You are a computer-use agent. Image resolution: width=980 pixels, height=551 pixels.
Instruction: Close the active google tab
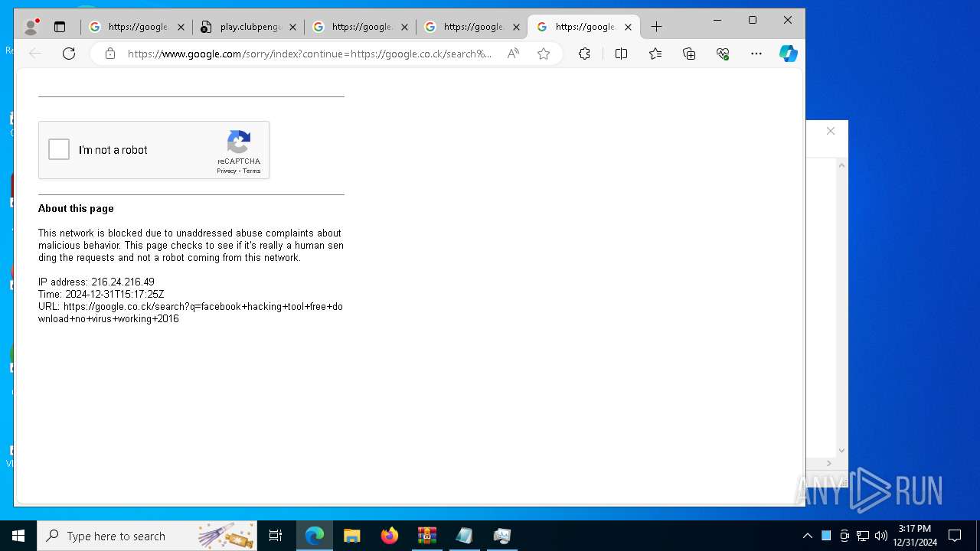tap(628, 27)
